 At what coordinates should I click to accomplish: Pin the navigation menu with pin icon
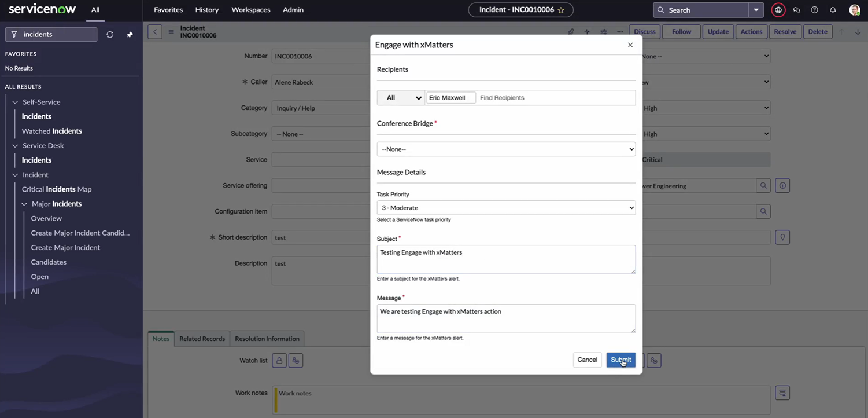(130, 34)
